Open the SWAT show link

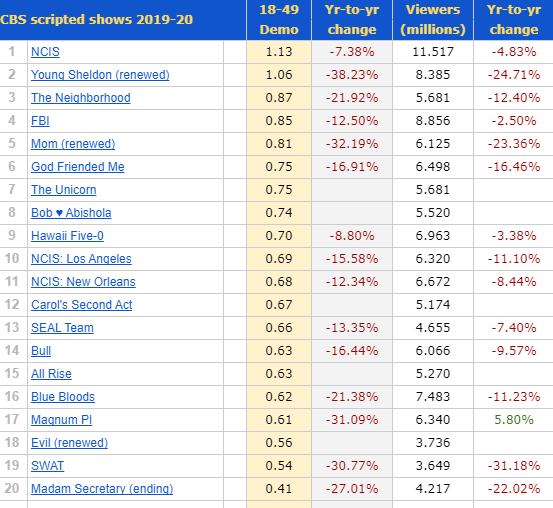click(47, 466)
